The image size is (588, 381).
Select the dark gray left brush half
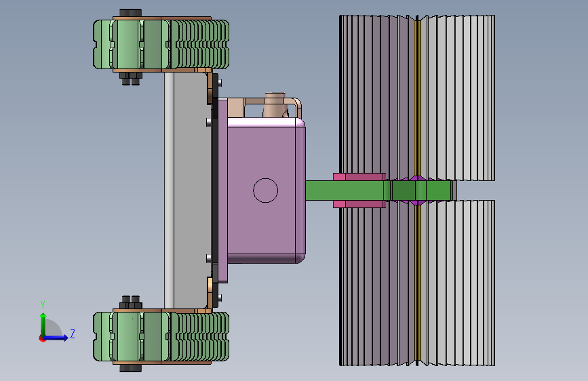pyautogui.click(x=377, y=98)
